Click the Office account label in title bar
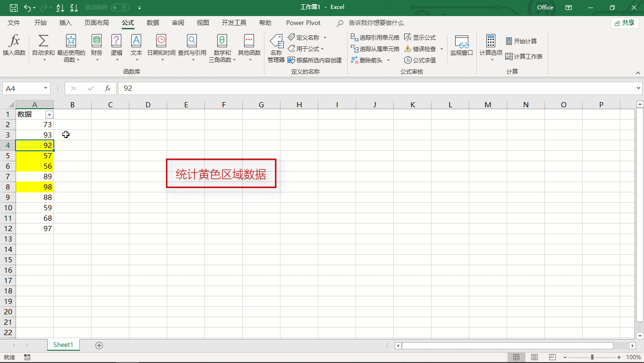Screen dimensions: 644x363 [545, 7]
